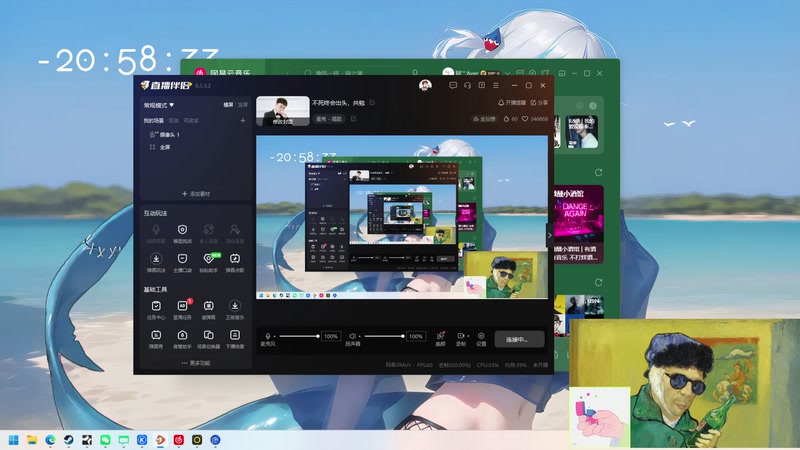Adjust speaker volume slider
Screen dimensions: 800x450
click(x=384, y=336)
